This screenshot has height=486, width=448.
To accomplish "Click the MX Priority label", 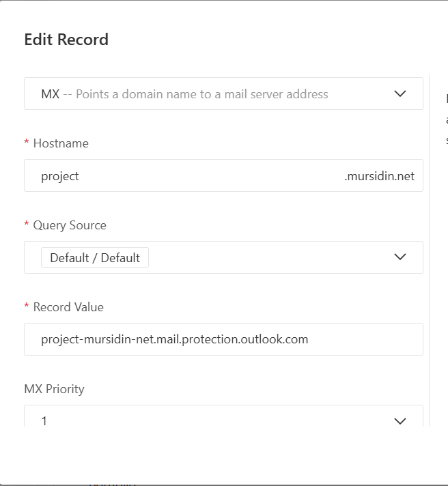I will (x=54, y=389).
